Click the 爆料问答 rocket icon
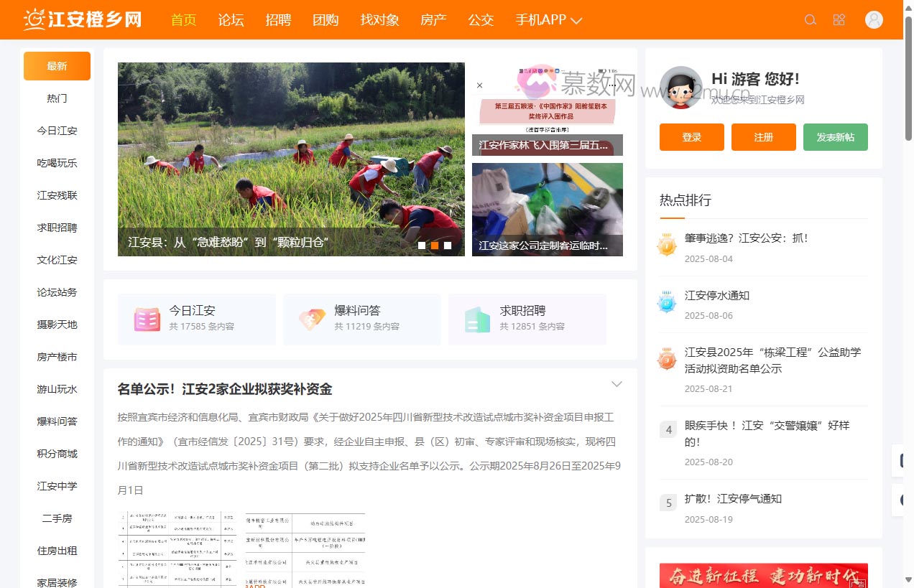Viewport: 914px width, 588px height. 312,319
